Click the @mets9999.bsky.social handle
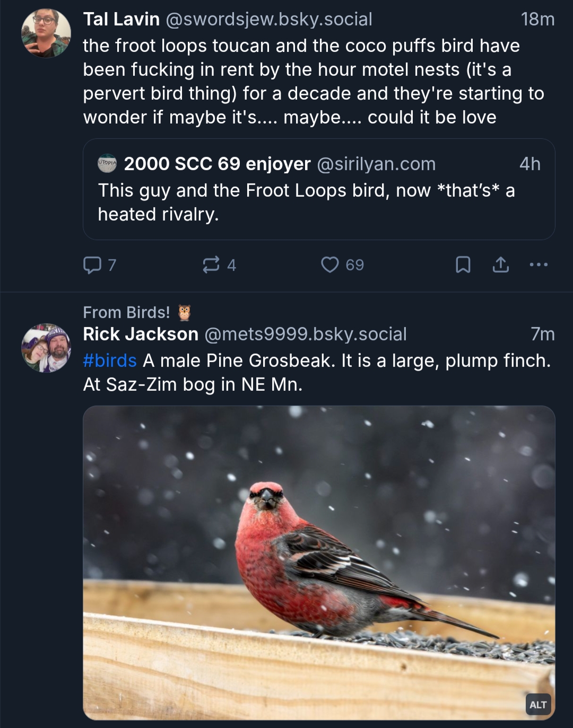Viewport: 573px width, 728px height. tap(305, 334)
